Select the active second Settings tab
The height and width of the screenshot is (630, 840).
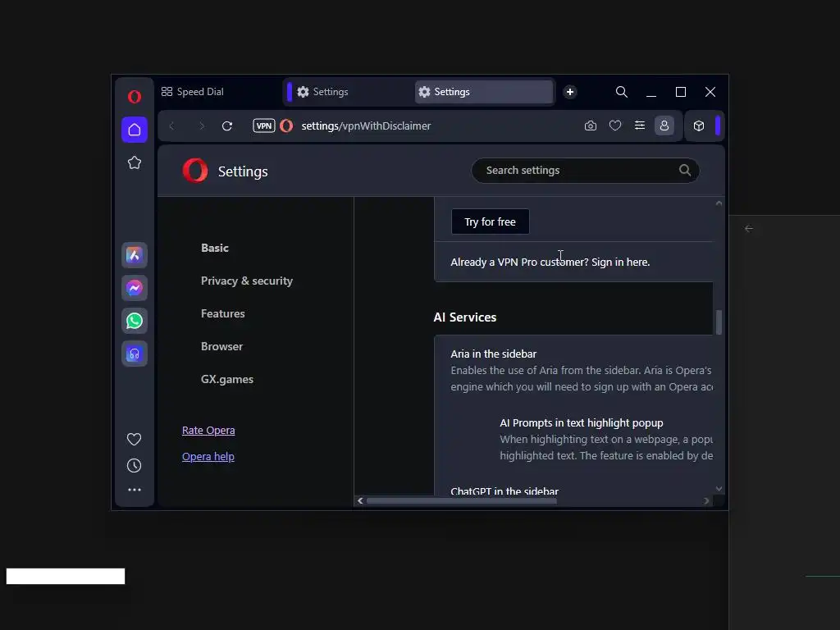(x=484, y=92)
